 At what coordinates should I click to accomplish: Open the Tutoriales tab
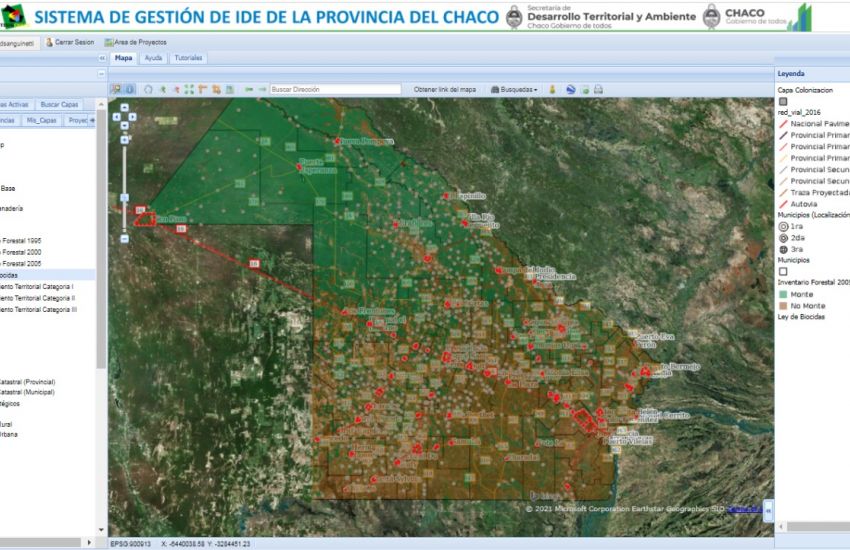188,58
